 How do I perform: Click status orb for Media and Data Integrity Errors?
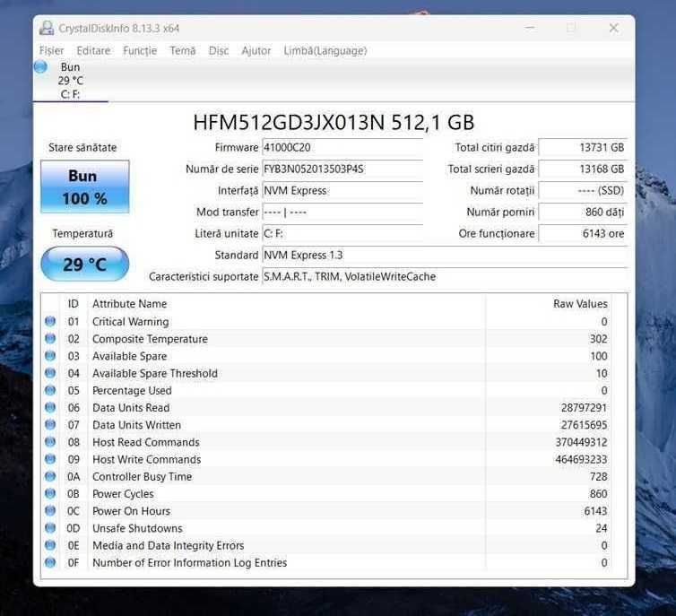click(x=50, y=545)
